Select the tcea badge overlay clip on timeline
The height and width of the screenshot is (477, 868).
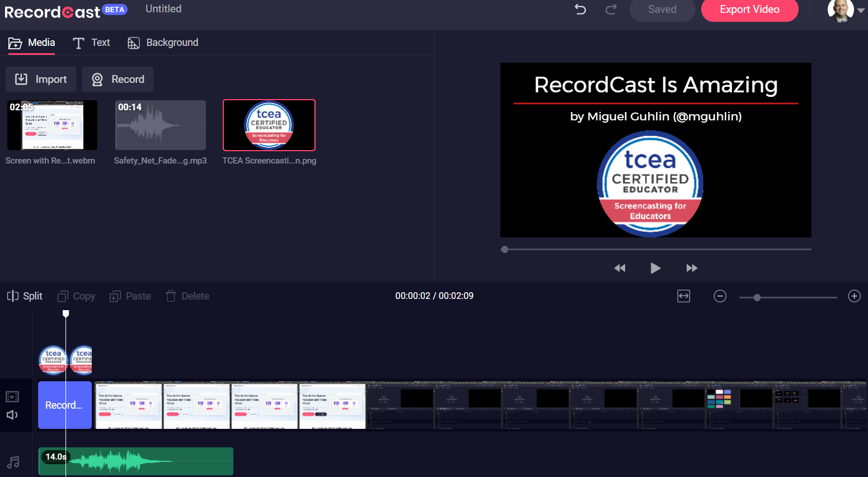(x=65, y=359)
